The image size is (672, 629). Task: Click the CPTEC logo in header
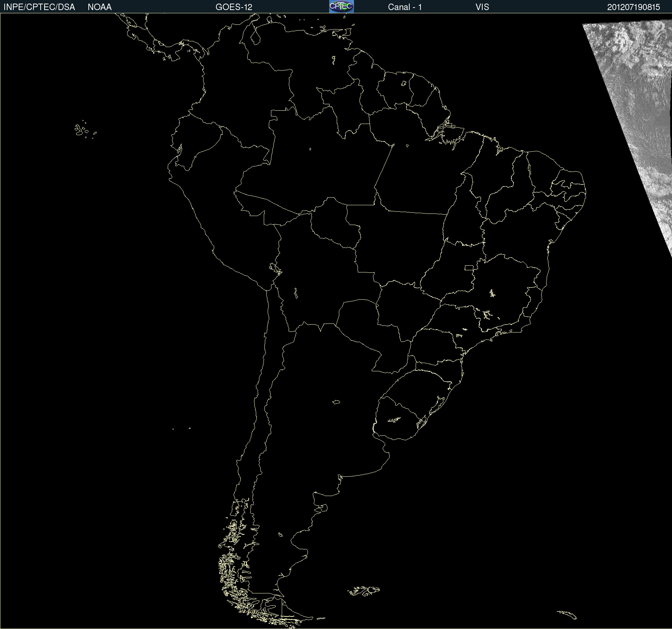tap(341, 6)
